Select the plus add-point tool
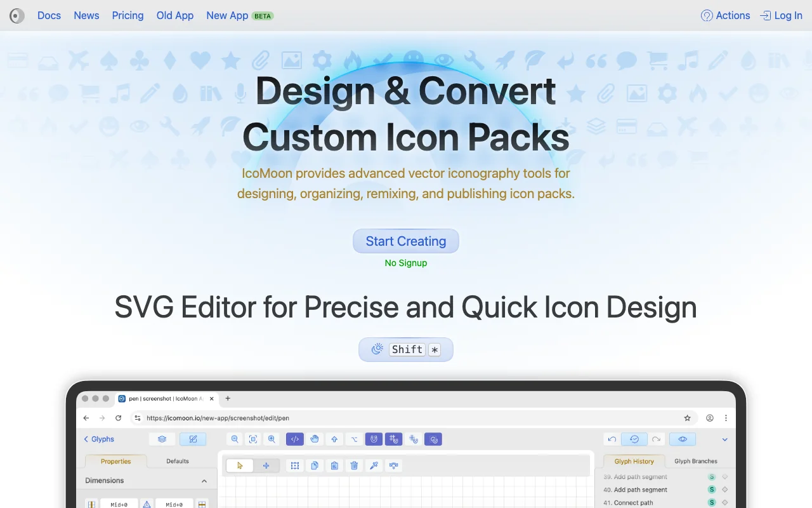The width and height of the screenshot is (812, 508). [266, 465]
